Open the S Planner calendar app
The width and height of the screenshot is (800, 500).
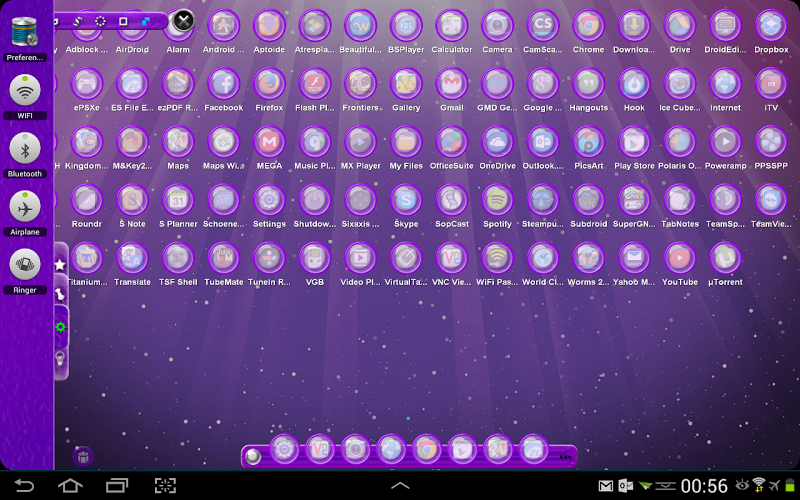(x=178, y=199)
